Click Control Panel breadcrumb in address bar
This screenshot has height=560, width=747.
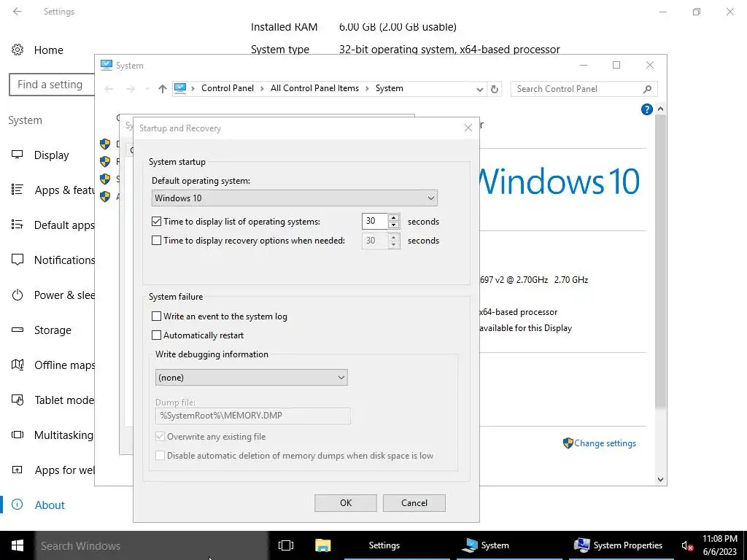(x=228, y=88)
